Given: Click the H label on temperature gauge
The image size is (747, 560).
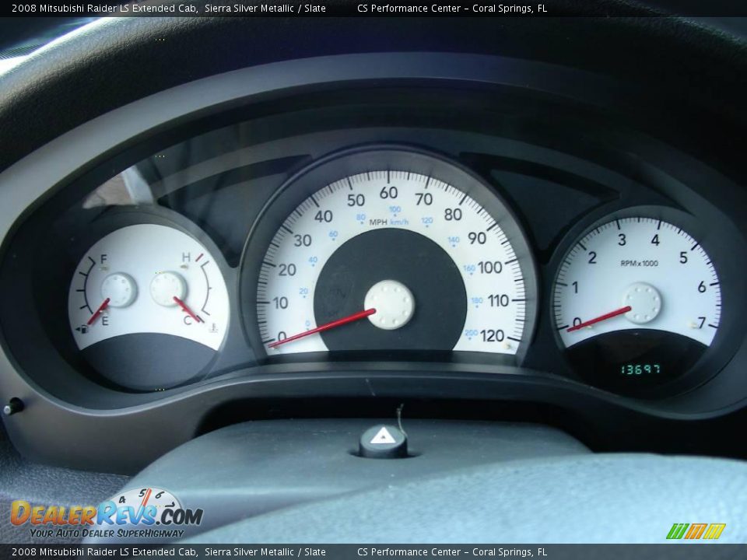Looking at the screenshot, I should tap(186, 257).
